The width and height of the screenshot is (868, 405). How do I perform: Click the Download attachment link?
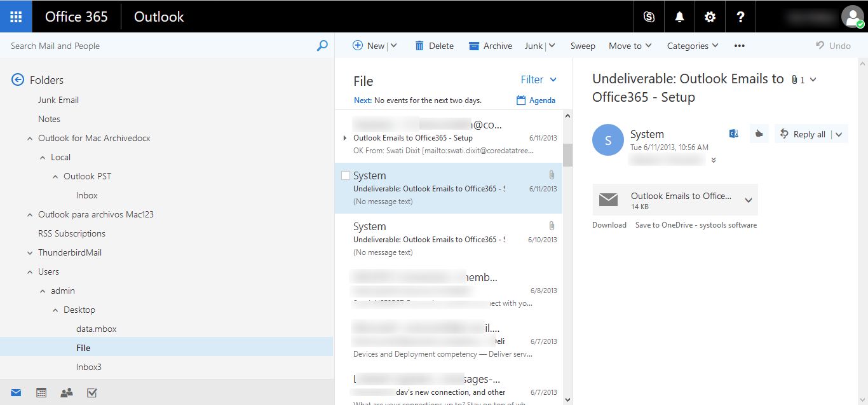click(x=609, y=225)
